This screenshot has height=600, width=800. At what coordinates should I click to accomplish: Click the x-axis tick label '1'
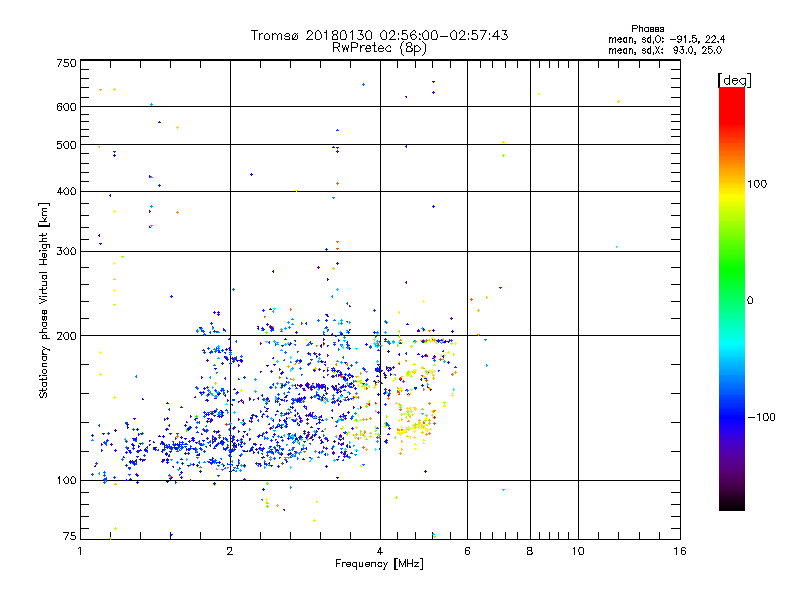pos(80,551)
